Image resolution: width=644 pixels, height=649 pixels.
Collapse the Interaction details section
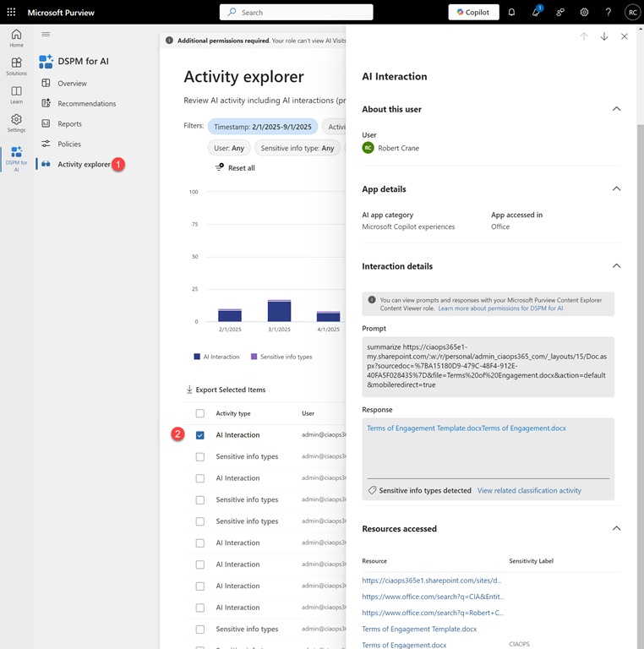[616, 266]
